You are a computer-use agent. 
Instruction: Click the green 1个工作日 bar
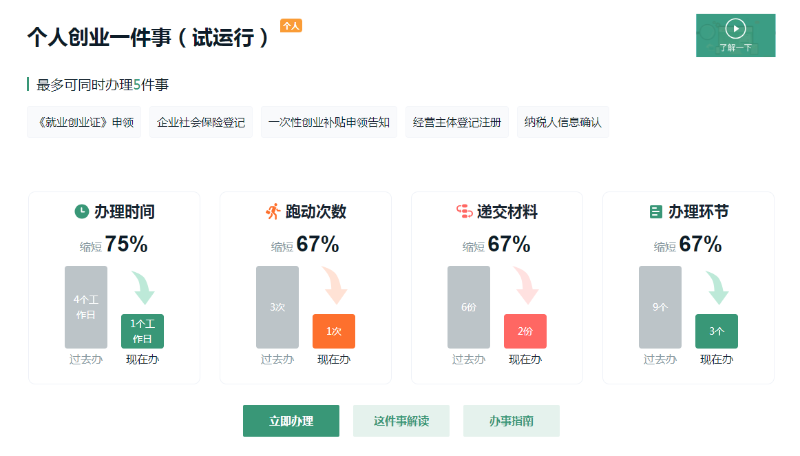tap(142, 331)
